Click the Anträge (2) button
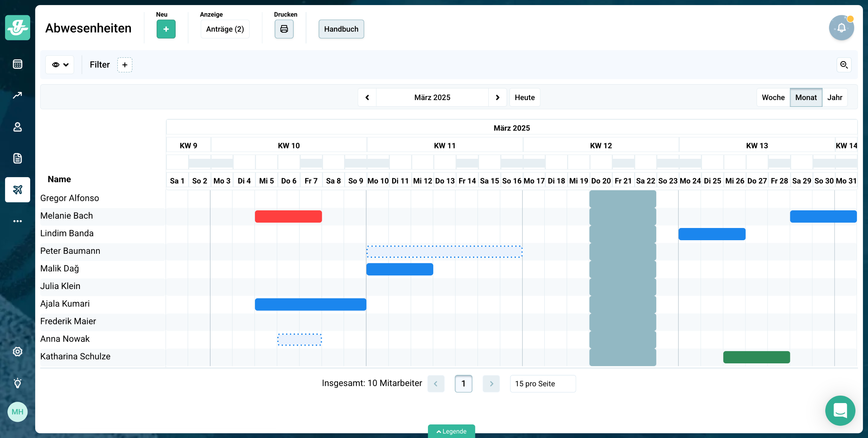Screen dimensions: 868x438 point(225,29)
